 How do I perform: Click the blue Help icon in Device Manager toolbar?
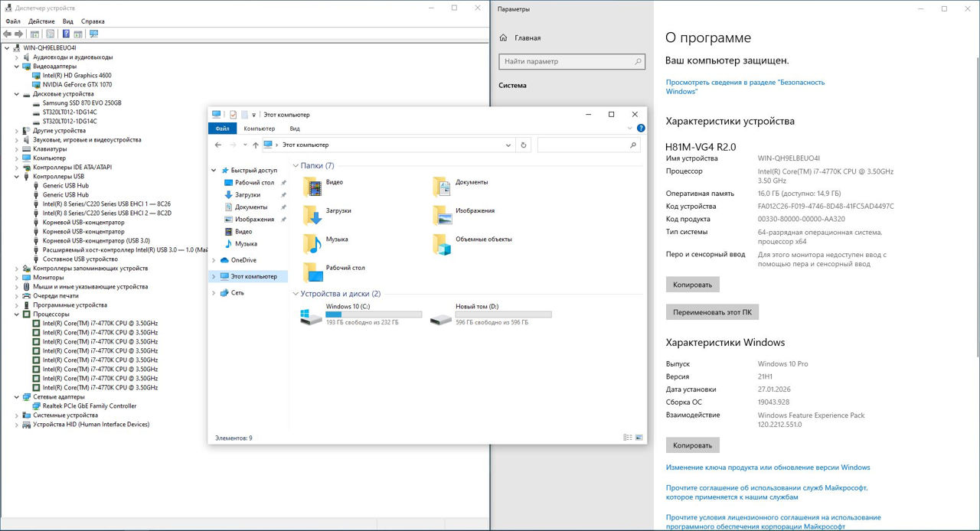click(66, 34)
